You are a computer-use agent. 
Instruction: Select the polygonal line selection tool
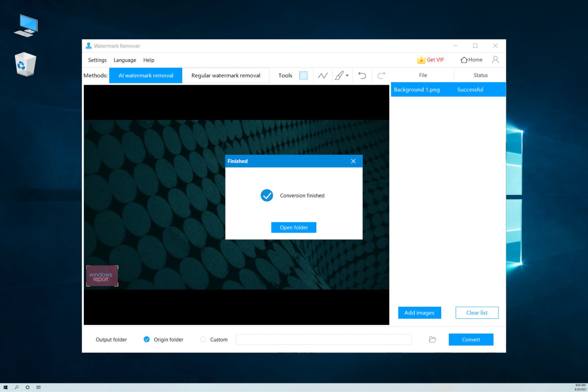pyautogui.click(x=323, y=75)
